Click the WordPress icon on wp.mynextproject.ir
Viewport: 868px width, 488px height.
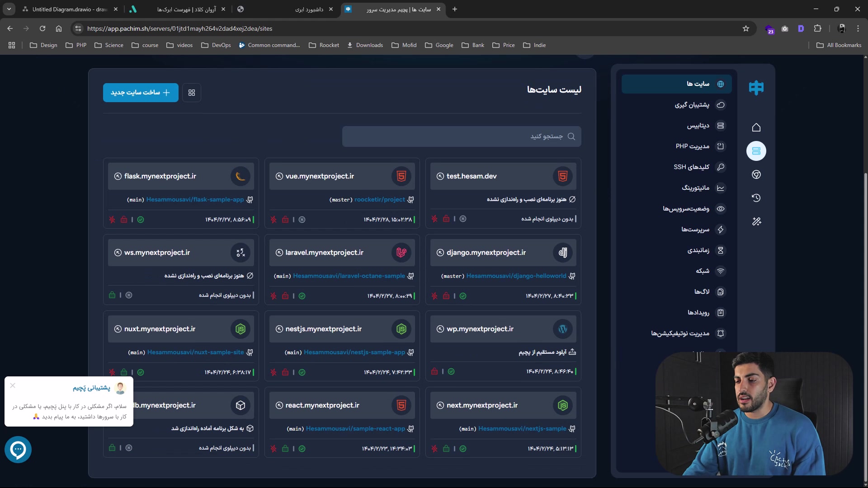(562, 329)
